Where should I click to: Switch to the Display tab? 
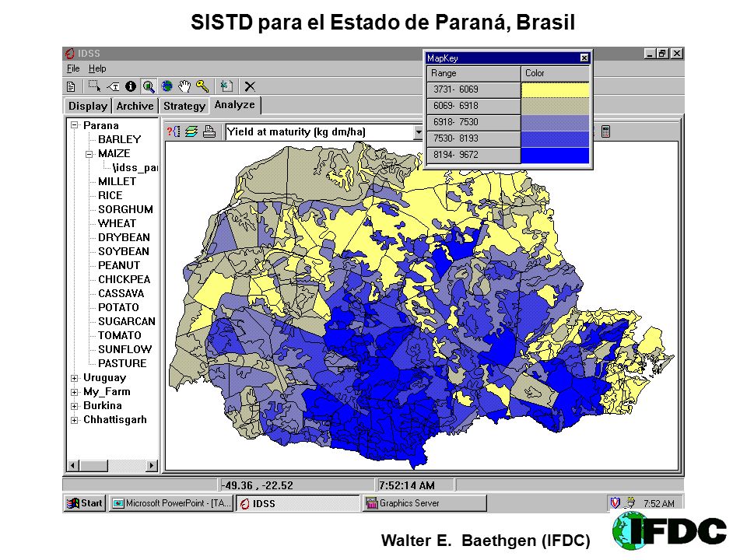click(x=88, y=106)
